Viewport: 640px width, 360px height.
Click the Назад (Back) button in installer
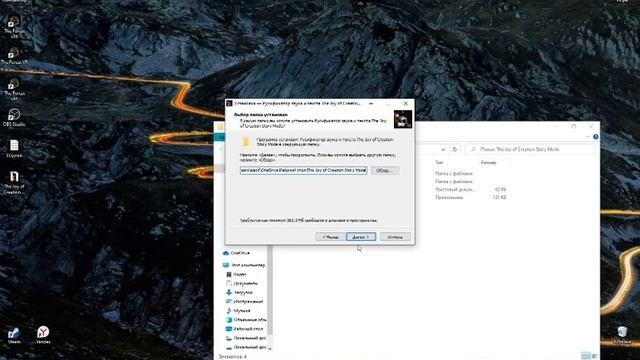pos(330,237)
